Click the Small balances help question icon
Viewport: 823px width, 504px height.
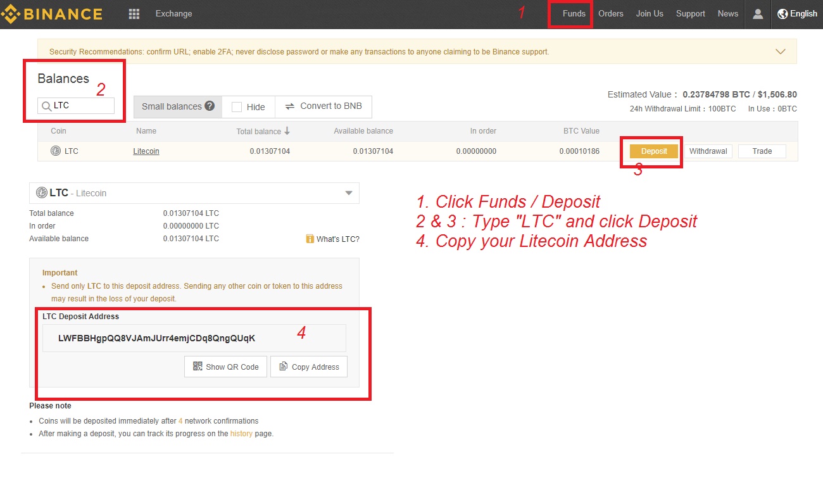click(210, 106)
